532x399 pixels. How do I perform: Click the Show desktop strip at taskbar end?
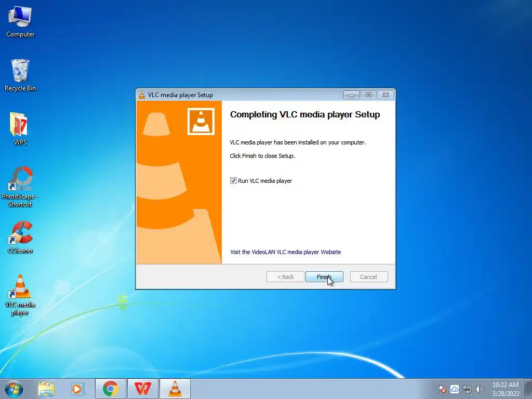pos(528,389)
